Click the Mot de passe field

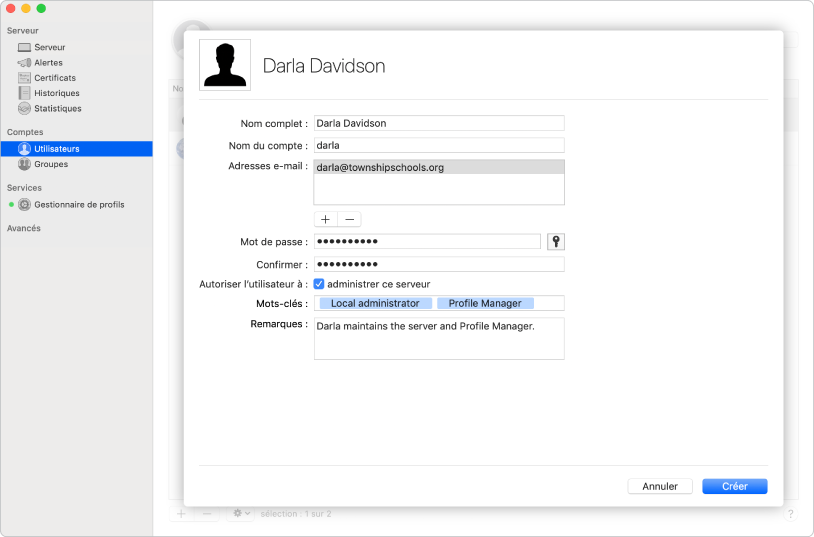(x=427, y=241)
